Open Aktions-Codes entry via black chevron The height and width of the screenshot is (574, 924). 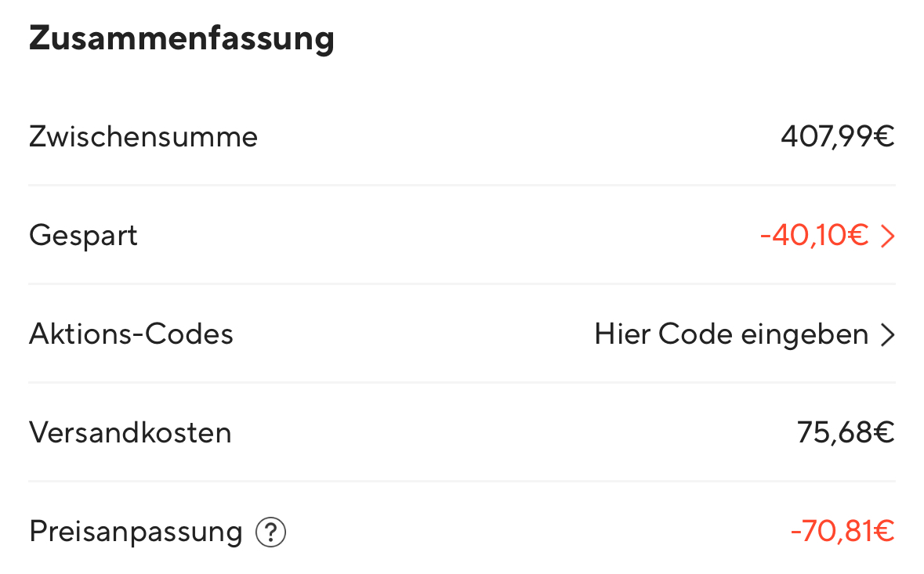coord(887,335)
